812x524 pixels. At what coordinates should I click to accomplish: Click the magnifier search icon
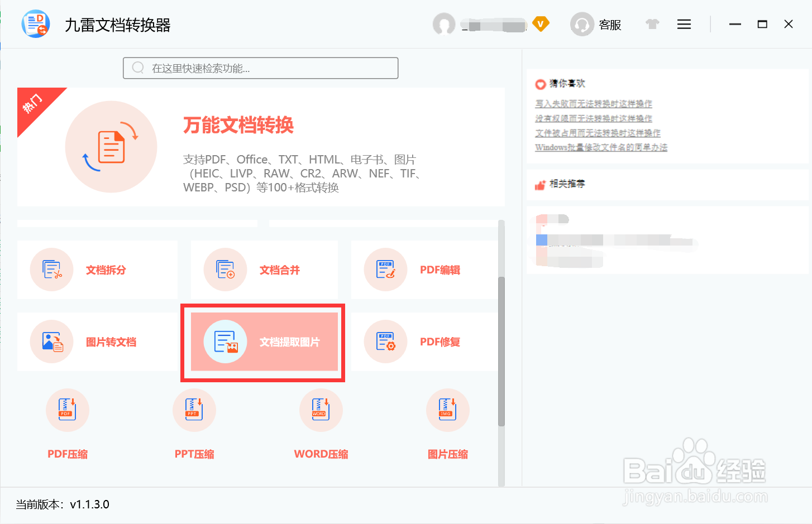pos(138,68)
